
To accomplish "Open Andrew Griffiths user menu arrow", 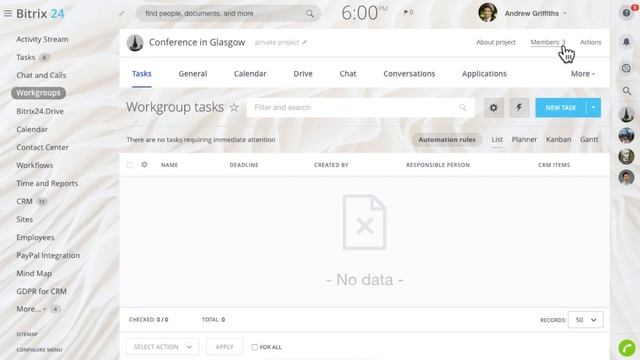I will pos(565,13).
